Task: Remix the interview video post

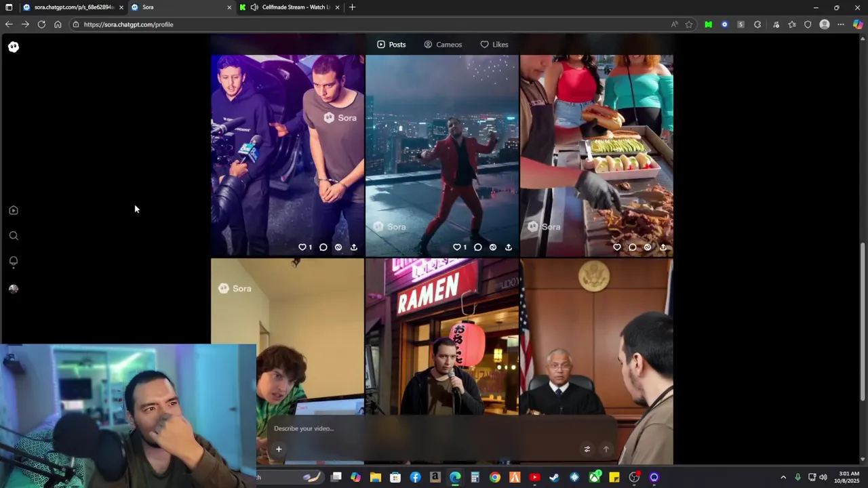Action: click(338, 247)
